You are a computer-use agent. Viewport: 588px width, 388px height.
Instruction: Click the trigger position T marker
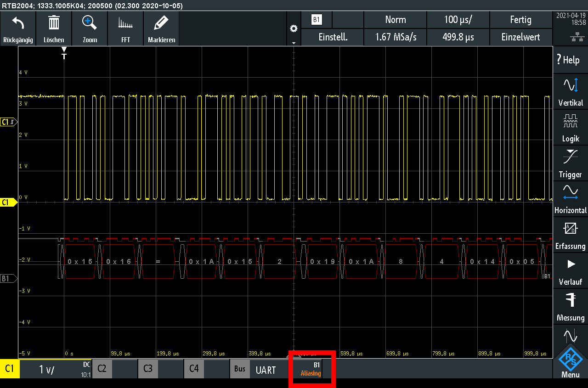point(64,52)
